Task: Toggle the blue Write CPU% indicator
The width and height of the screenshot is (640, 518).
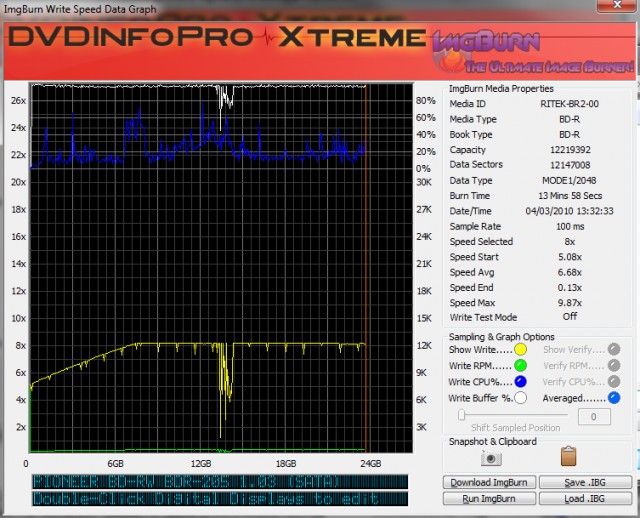Action: [520, 382]
